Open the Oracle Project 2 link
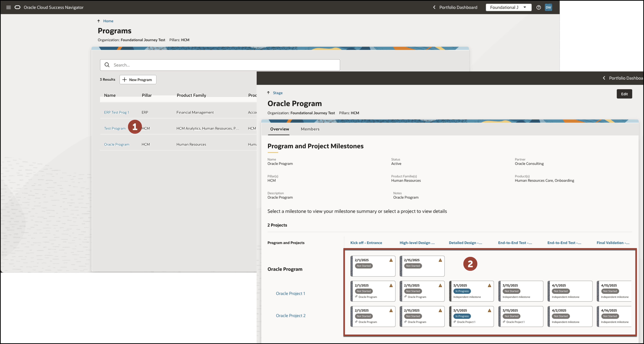Viewport: 644px width, 344px height. click(x=291, y=315)
